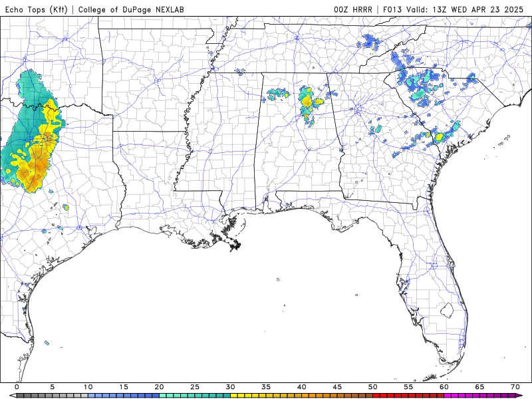Click the blue segment of the color bar

click(x=124, y=396)
